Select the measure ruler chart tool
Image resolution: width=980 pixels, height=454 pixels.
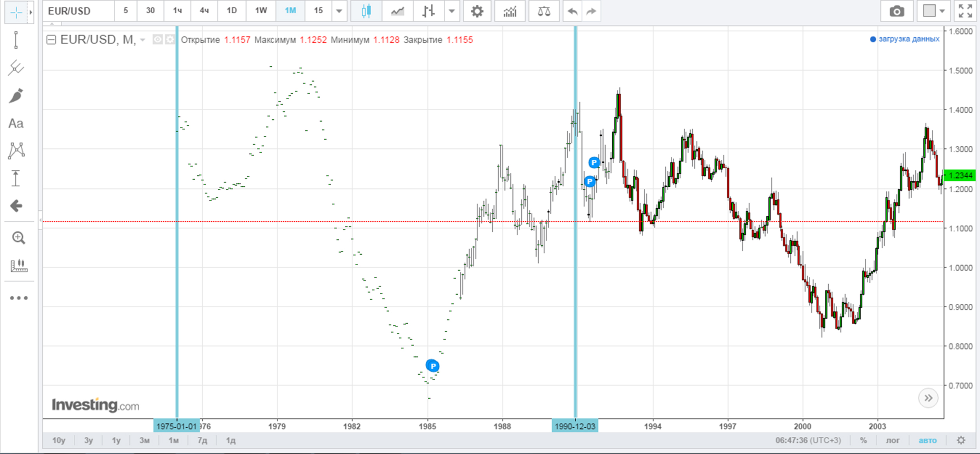click(18, 266)
